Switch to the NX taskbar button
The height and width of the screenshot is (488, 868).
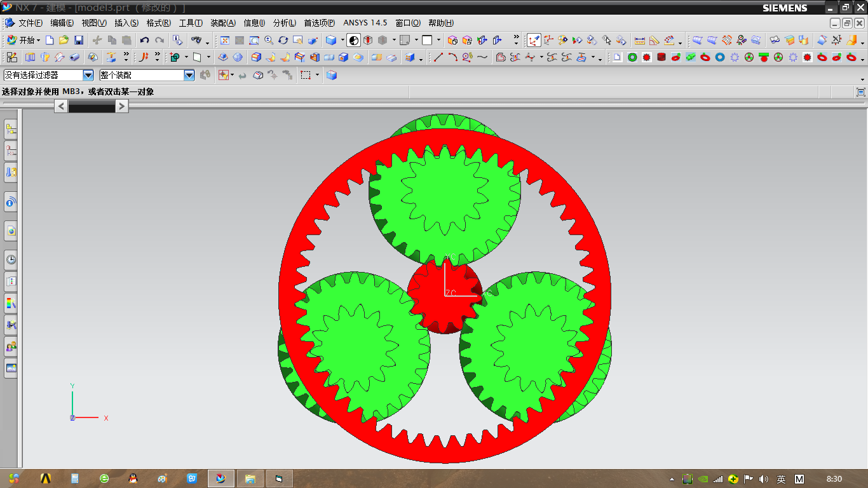coord(220,478)
